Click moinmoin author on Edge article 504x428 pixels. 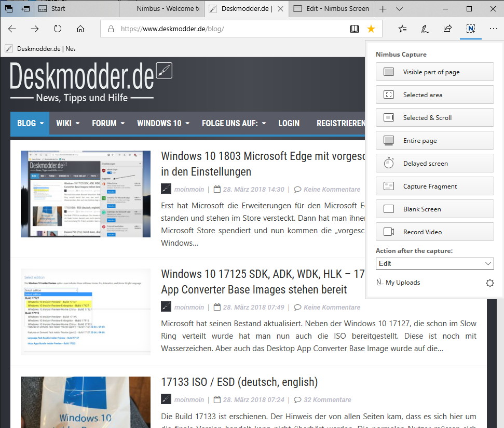189,190
